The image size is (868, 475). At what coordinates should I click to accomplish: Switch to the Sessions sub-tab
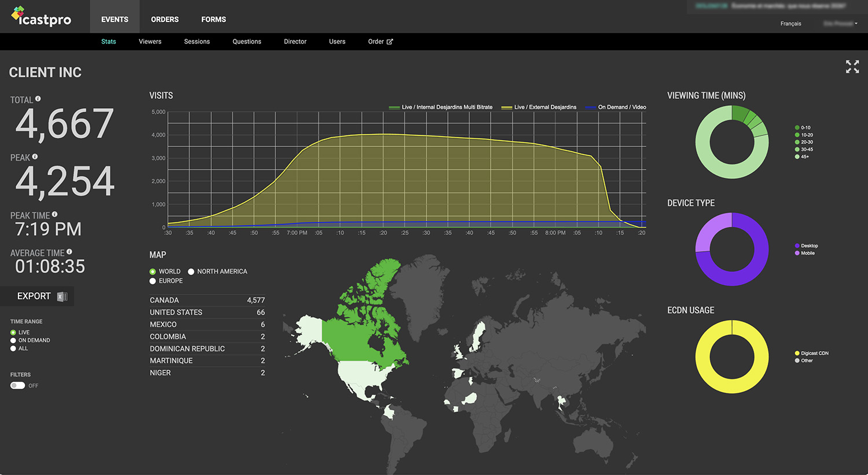coord(197,42)
